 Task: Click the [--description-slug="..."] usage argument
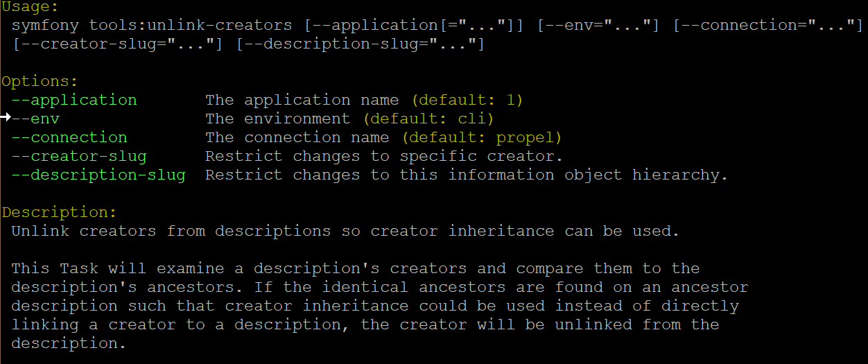click(360, 44)
